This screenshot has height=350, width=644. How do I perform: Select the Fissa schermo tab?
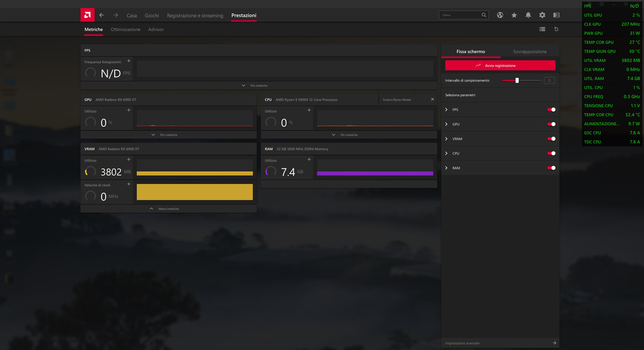click(471, 51)
